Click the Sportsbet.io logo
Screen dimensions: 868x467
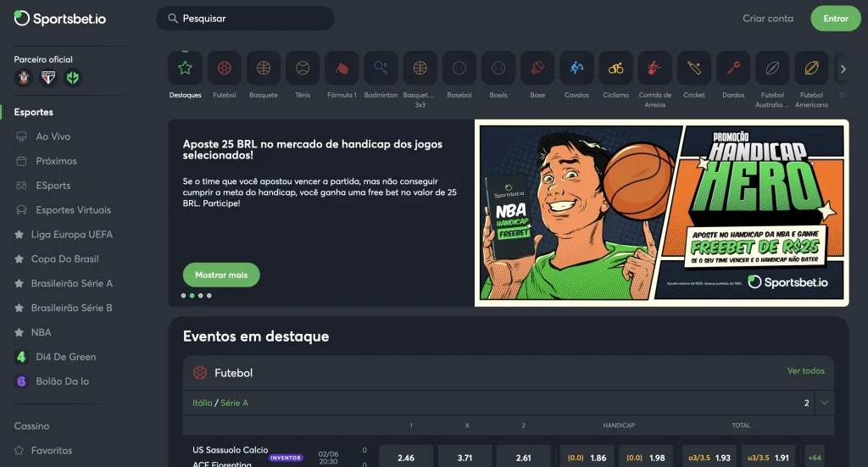(x=60, y=19)
